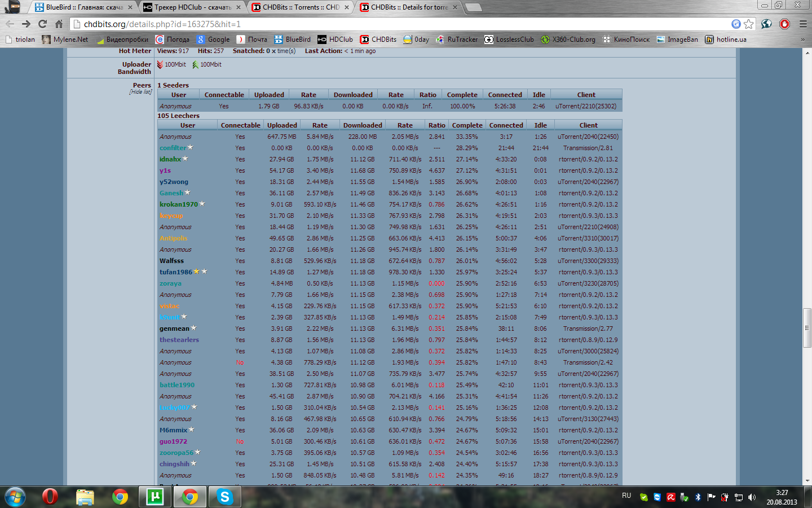This screenshot has width=812, height=508.
Task: Click the vertical page scrollbar thumb
Action: [807, 327]
